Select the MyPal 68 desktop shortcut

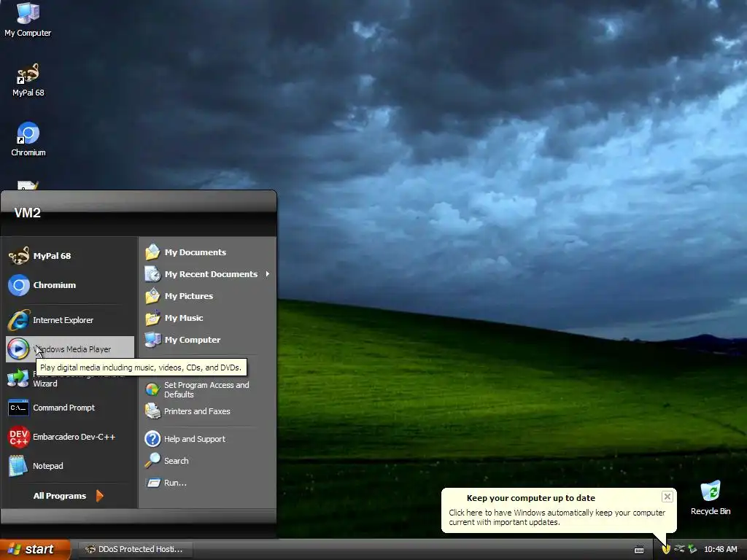(x=28, y=80)
